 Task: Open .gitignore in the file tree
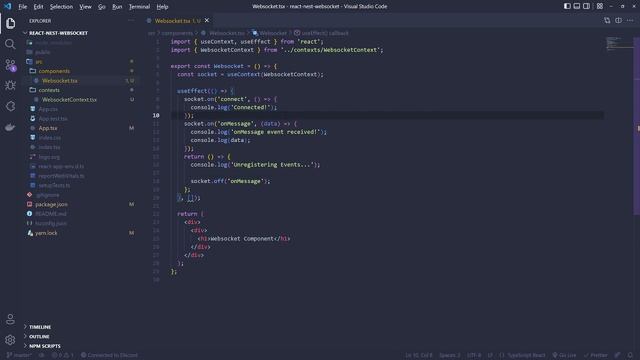[47, 195]
